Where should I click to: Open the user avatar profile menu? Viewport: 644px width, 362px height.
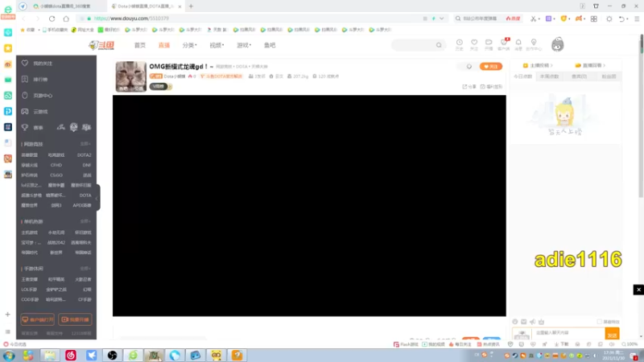[x=557, y=44]
